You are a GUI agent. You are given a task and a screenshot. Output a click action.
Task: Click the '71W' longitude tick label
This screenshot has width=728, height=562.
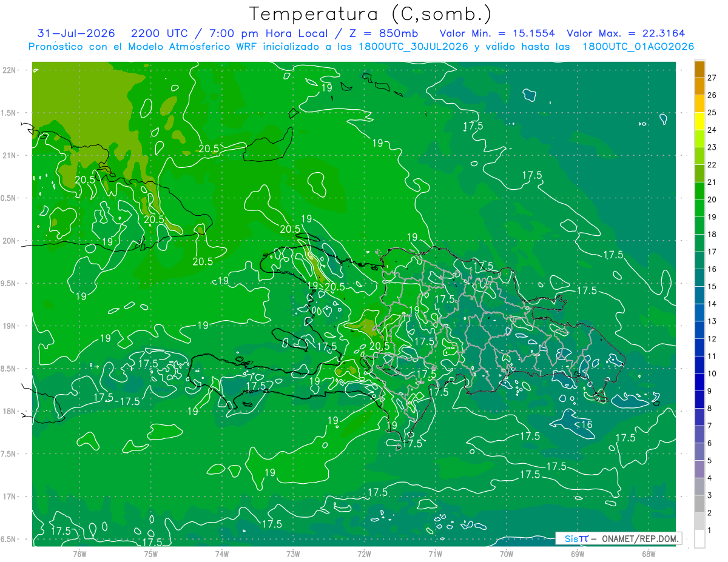click(x=435, y=554)
